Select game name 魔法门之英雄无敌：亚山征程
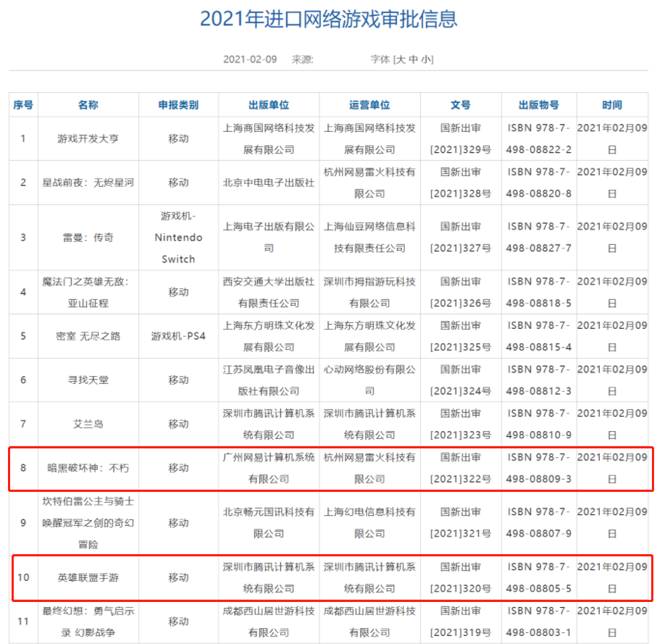 tap(88, 293)
